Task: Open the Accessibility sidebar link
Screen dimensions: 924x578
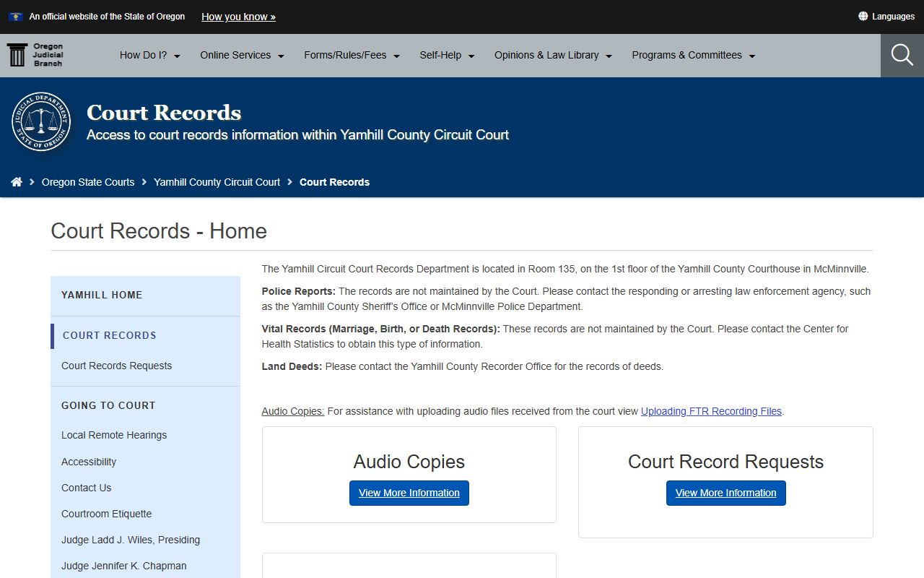Action: [x=89, y=462]
